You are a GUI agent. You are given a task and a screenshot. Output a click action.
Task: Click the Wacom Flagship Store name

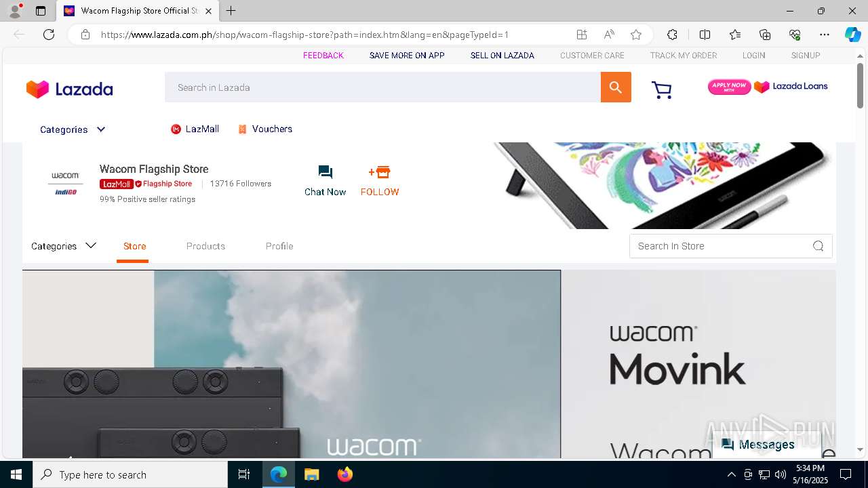[x=154, y=169]
